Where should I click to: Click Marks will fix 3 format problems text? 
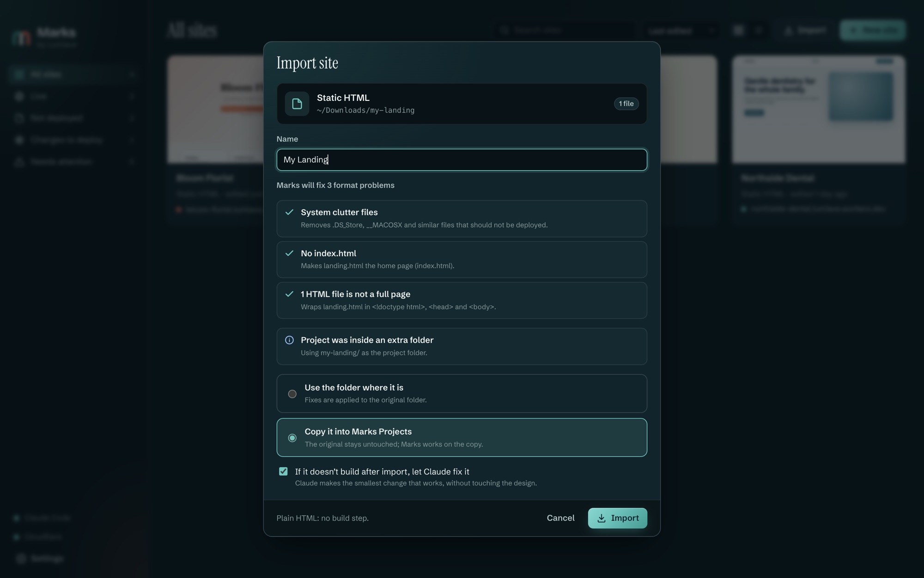point(335,185)
